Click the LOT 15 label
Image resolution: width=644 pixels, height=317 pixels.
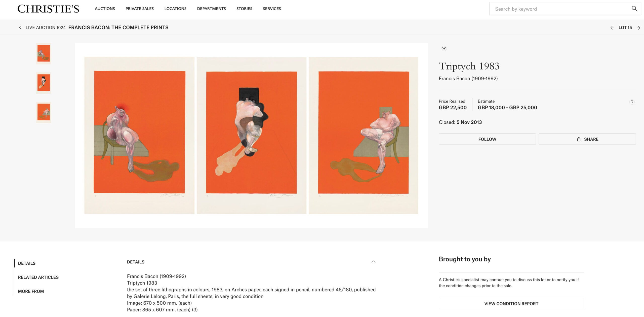(625, 28)
